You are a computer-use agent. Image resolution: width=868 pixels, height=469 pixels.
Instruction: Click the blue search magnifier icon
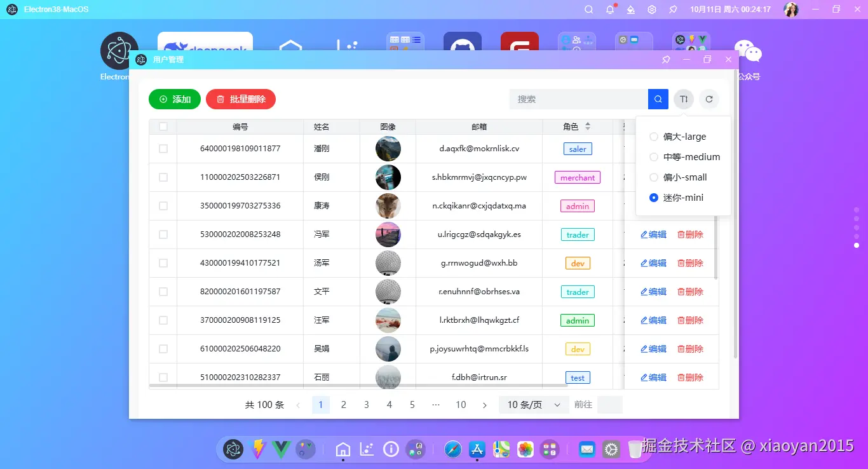point(658,99)
